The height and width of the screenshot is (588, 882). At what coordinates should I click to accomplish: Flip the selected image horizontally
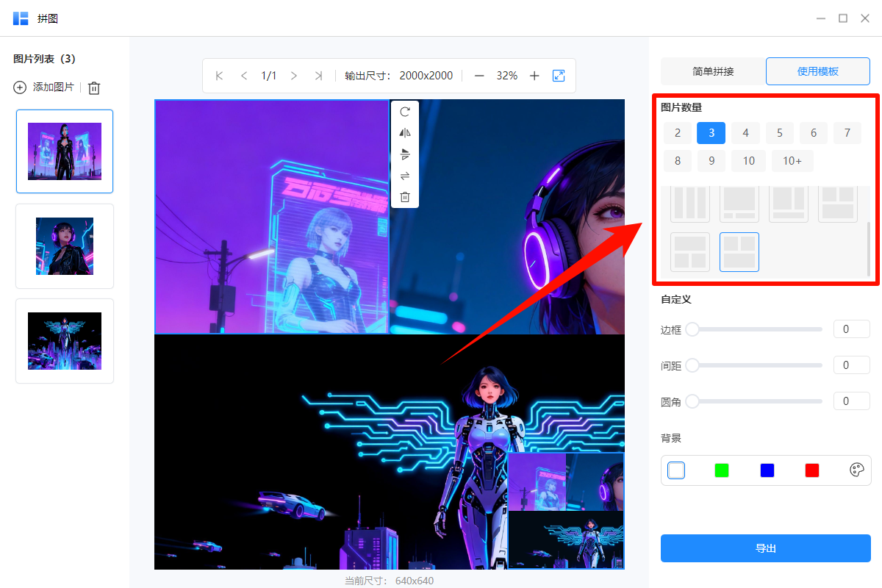(404, 133)
